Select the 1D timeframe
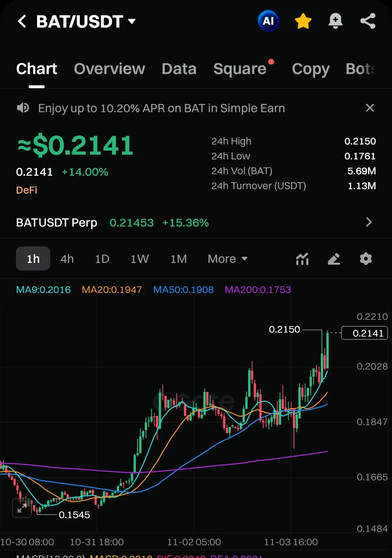The height and width of the screenshot is (558, 392). [102, 259]
